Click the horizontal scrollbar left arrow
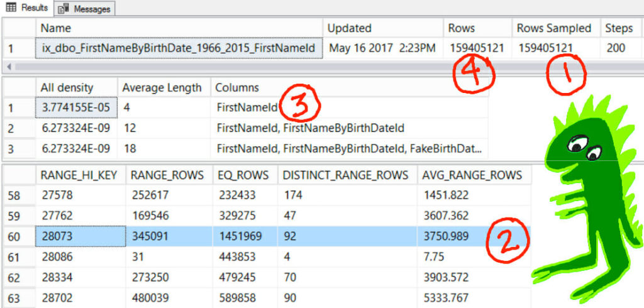This screenshot has height=308, width=644. coord(6,65)
